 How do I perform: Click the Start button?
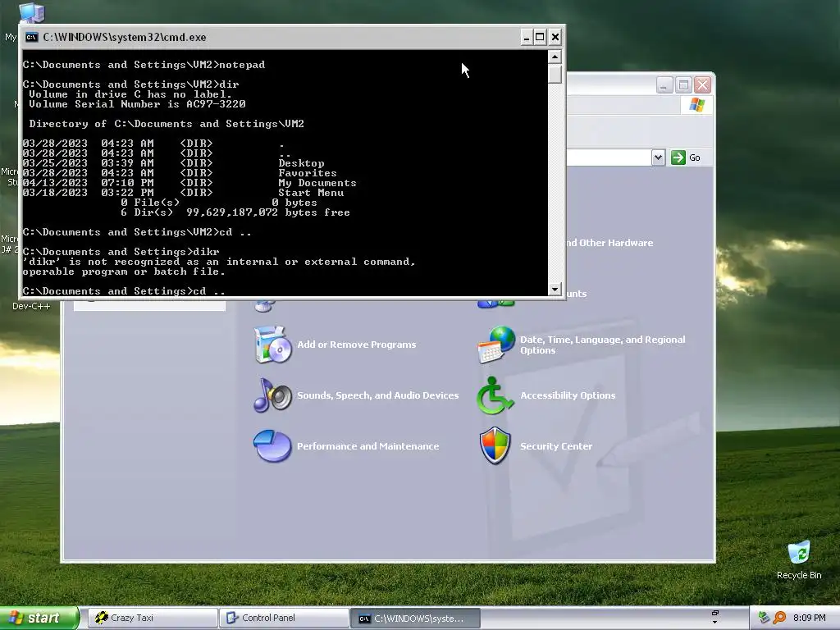coord(39,618)
